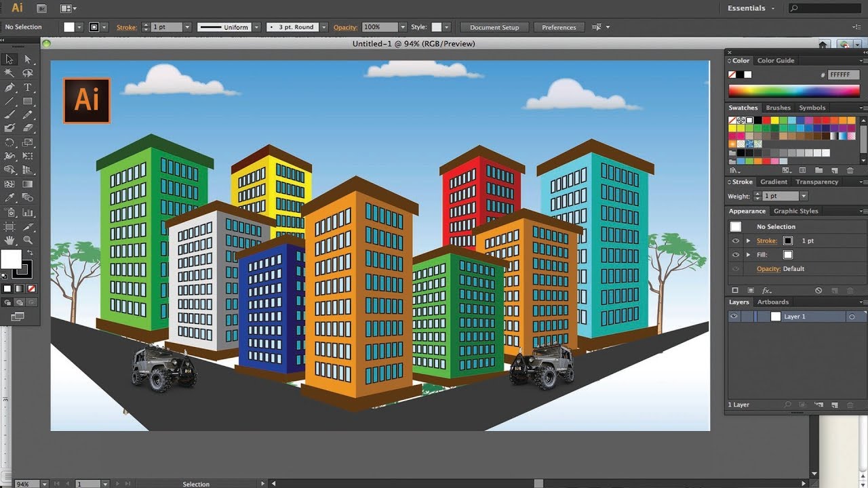Activate the Hand tool
This screenshot has height=488, width=868.
(9, 240)
